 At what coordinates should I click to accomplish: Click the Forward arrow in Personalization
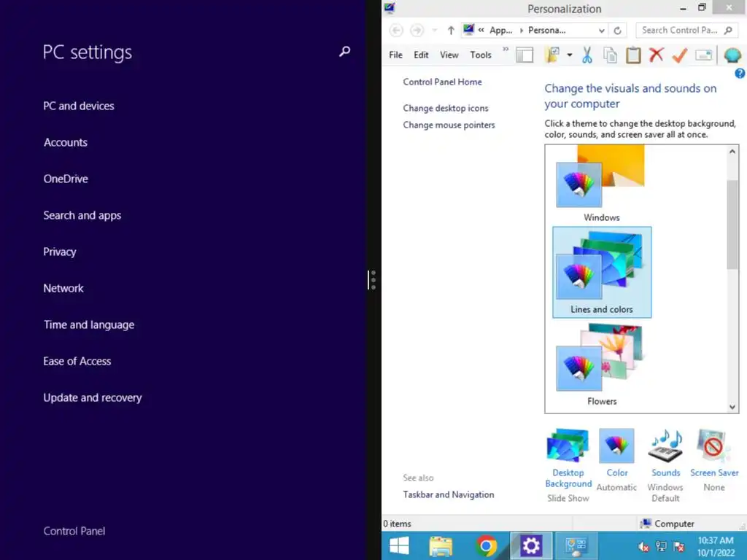417,31
